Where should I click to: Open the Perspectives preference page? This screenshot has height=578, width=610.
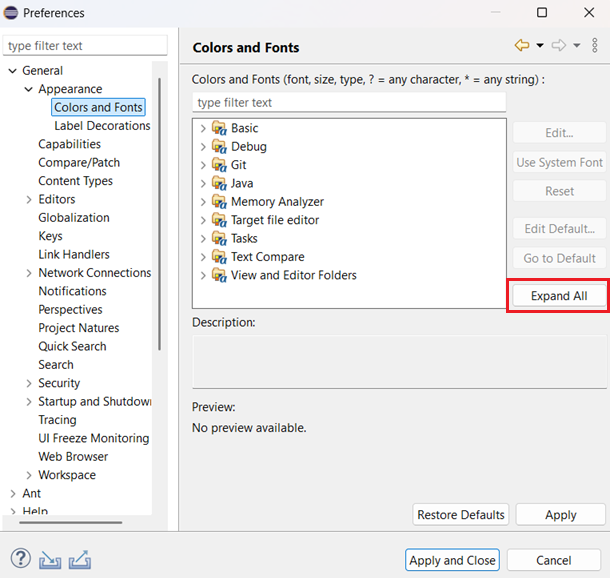70,309
